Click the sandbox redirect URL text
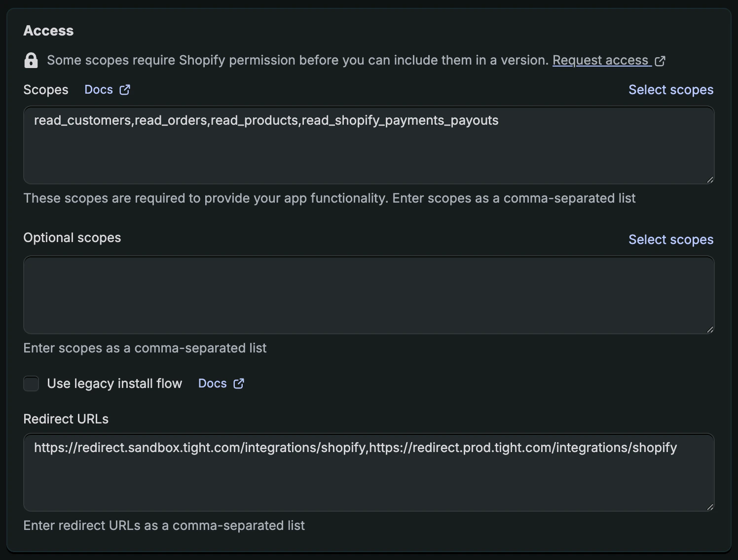The width and height of the screenshot is (738, 560). click(x=200, y=448)
